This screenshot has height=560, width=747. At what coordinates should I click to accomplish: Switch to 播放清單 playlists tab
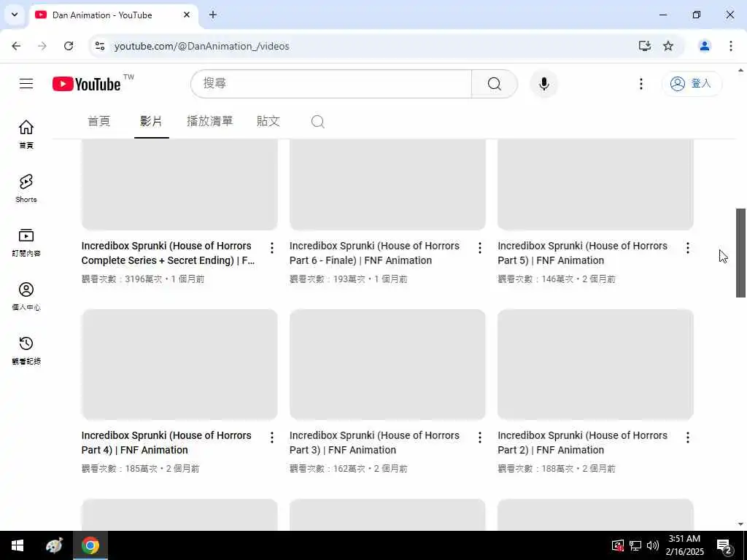(209, 121)
